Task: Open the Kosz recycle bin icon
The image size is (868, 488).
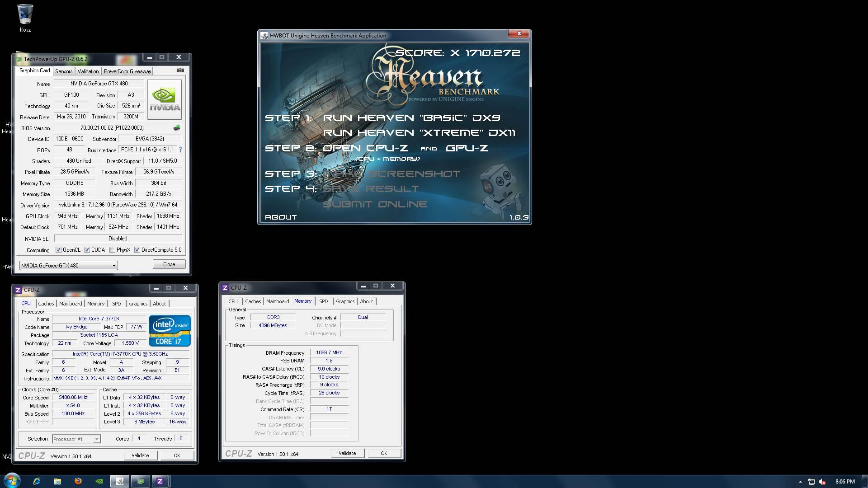Action: tap(25, 18)
